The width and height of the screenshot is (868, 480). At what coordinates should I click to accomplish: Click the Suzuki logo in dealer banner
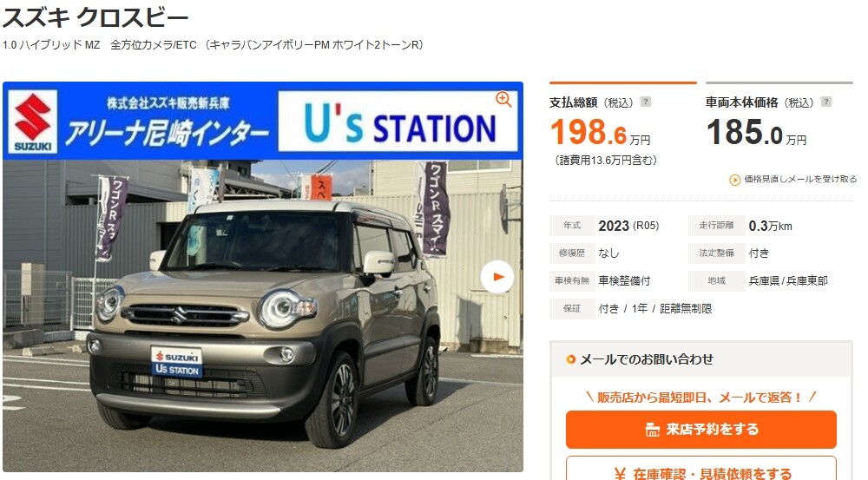pos(33,122)
